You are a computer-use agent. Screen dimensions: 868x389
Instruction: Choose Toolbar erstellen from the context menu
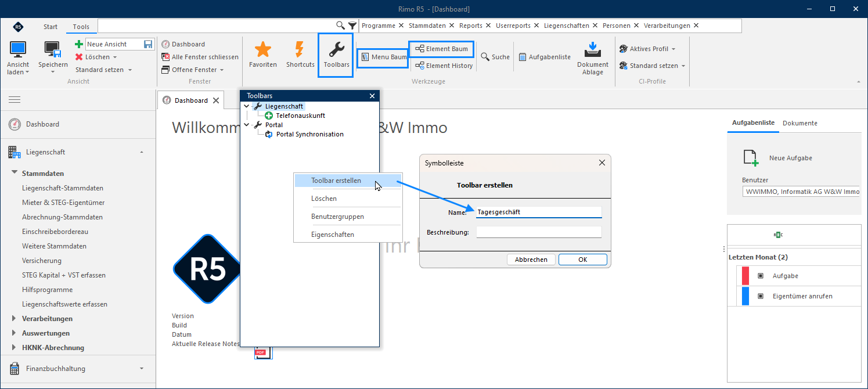pyautogui.click(x=347, y=181)
